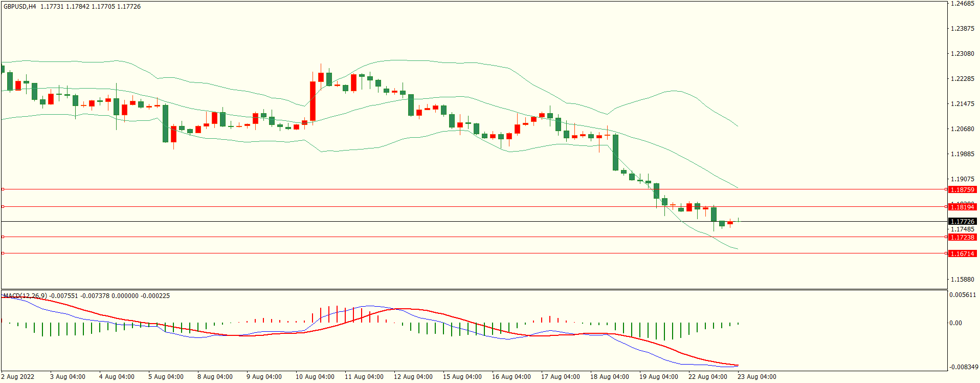Click the red 1.16714 price label
Image resolution: width=980 pixels, height=383 pixels.
pos(962,254)
